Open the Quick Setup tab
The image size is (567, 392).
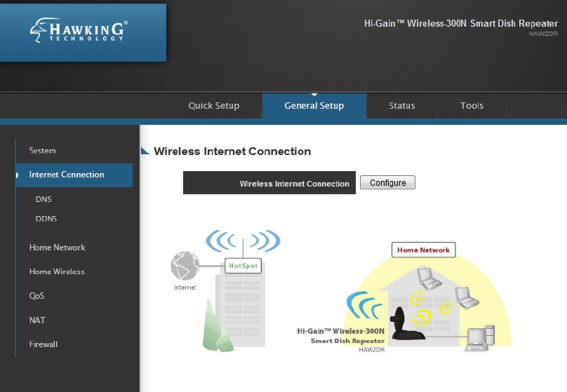(x=214, y=106)
